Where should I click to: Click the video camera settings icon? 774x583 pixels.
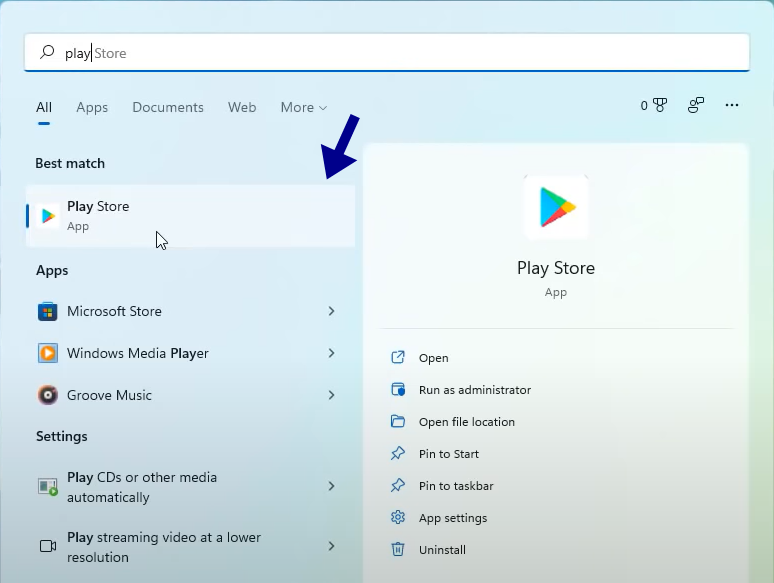(47, 546)
